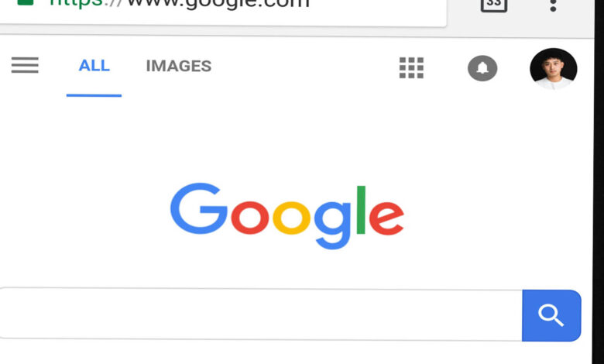Screen dimensions: 604x364
Task: Open the account profile picture
Action: pyautogui.click(x=553, y=69)
